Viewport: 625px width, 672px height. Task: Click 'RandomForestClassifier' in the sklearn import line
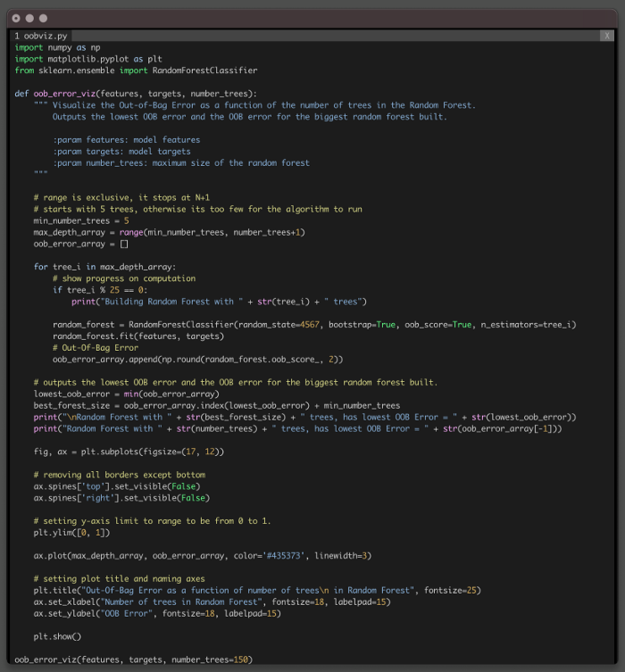click(204, 71)
